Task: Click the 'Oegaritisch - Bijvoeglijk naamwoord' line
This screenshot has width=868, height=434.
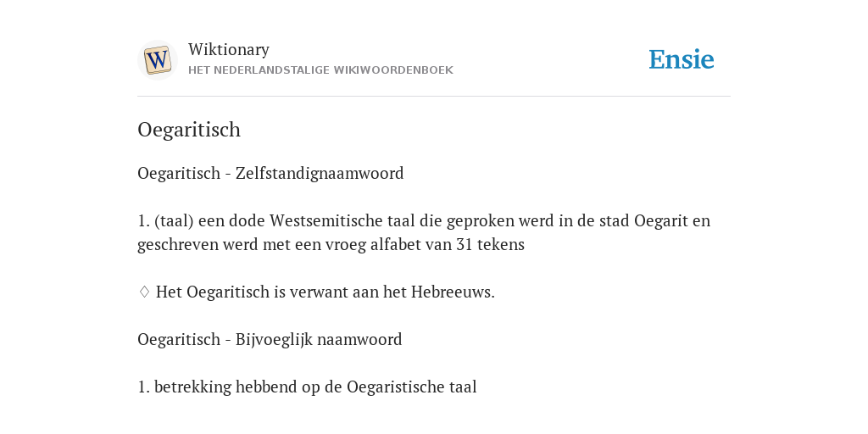Action: click(270, 339)
